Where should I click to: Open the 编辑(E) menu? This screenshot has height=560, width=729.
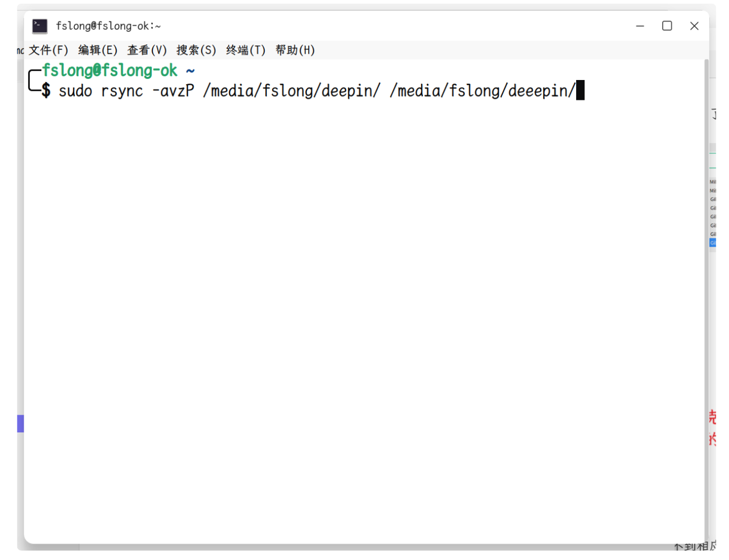tap(98, 50)
